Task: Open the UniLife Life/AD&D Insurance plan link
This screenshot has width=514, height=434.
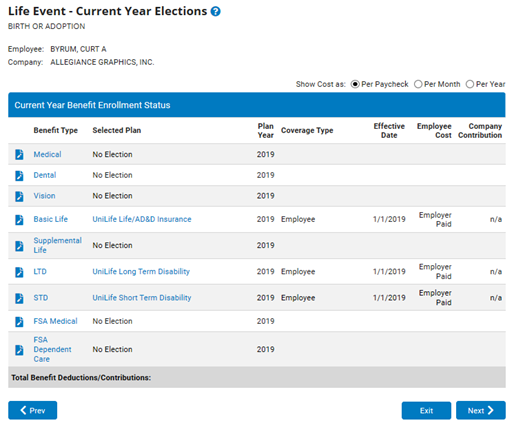Action: pos(142,219)
